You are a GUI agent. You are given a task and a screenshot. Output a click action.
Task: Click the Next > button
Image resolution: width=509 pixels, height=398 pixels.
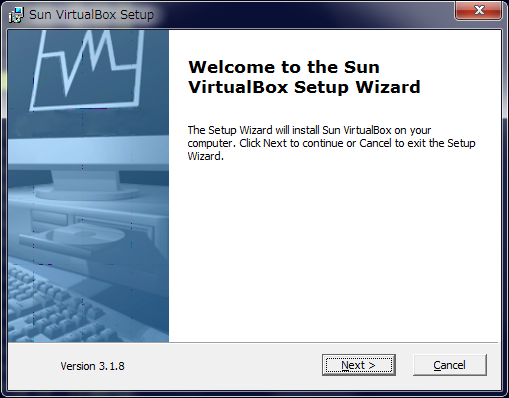coord(359,365)
